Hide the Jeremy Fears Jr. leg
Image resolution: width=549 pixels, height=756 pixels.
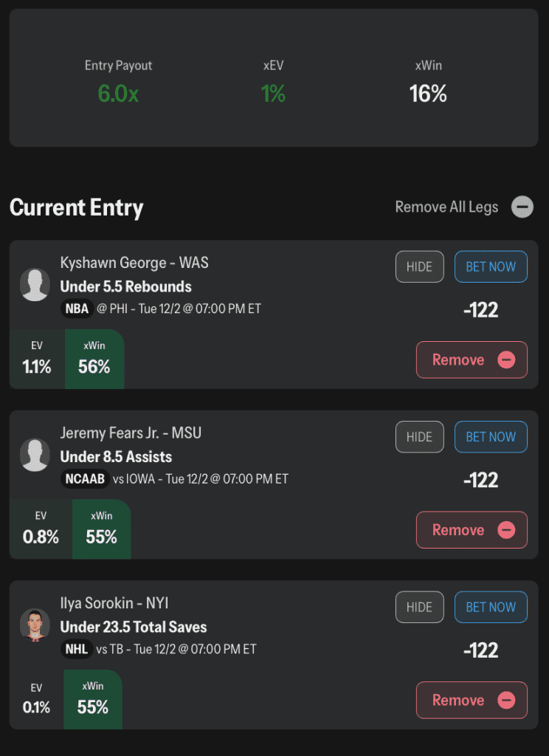pyautogui.click(x=419, y=437)
